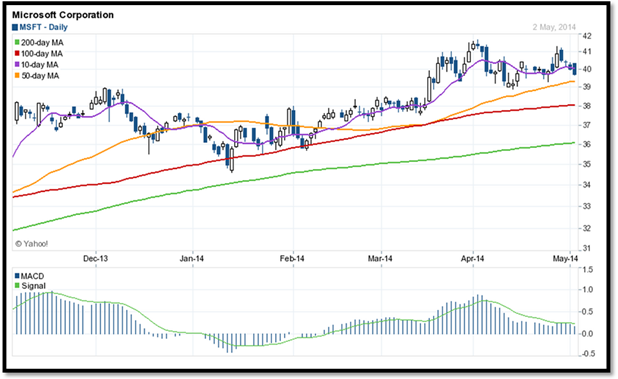Click the MACD axis value 0.0

coord(588,334)
